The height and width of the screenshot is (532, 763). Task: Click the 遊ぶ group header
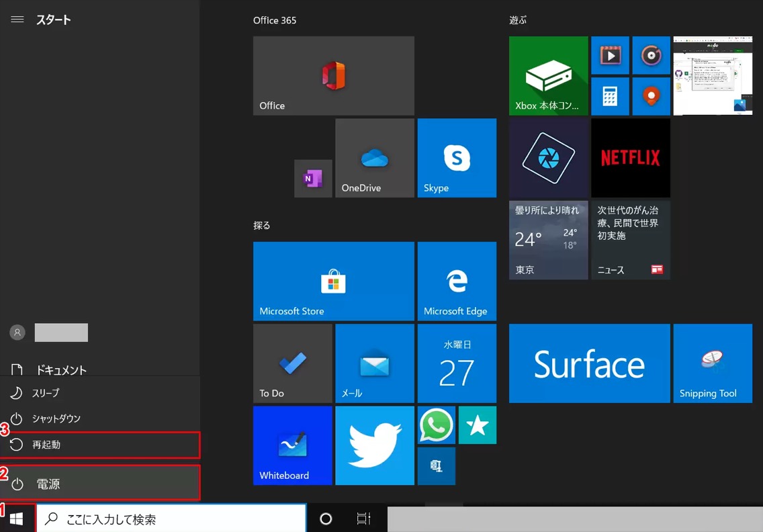[x=518, y=20]
